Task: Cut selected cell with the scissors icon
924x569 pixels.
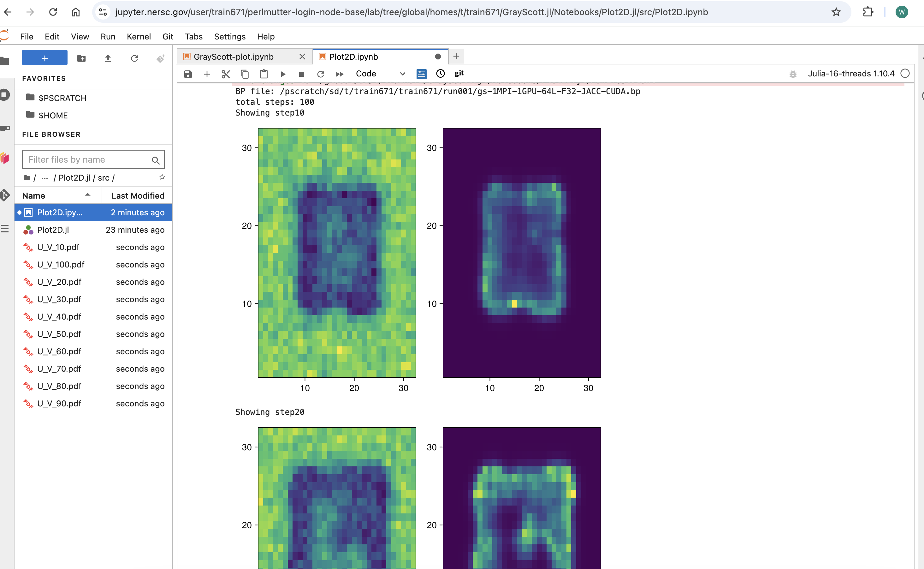Action: tap(226, 74)
